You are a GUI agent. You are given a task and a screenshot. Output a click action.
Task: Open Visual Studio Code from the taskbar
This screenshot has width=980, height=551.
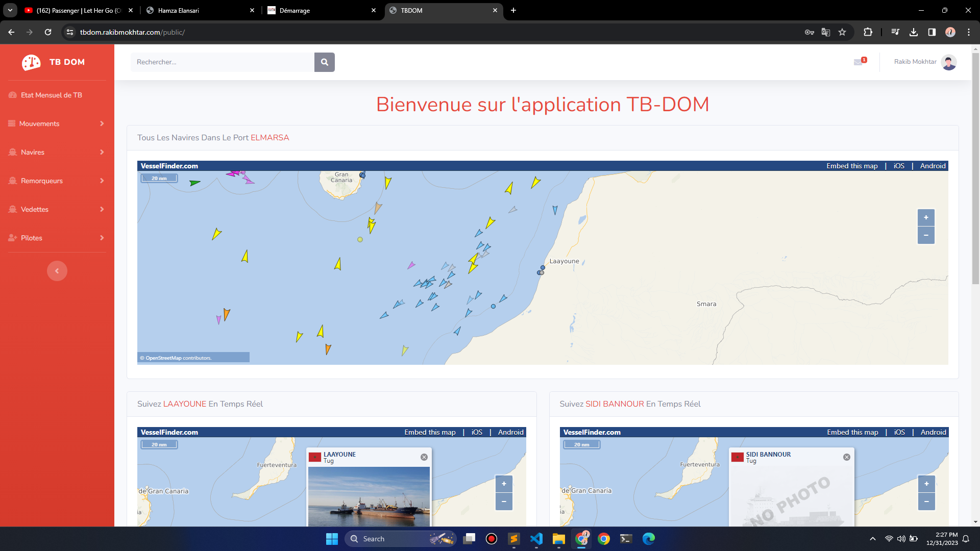click(x=536, y=539)
